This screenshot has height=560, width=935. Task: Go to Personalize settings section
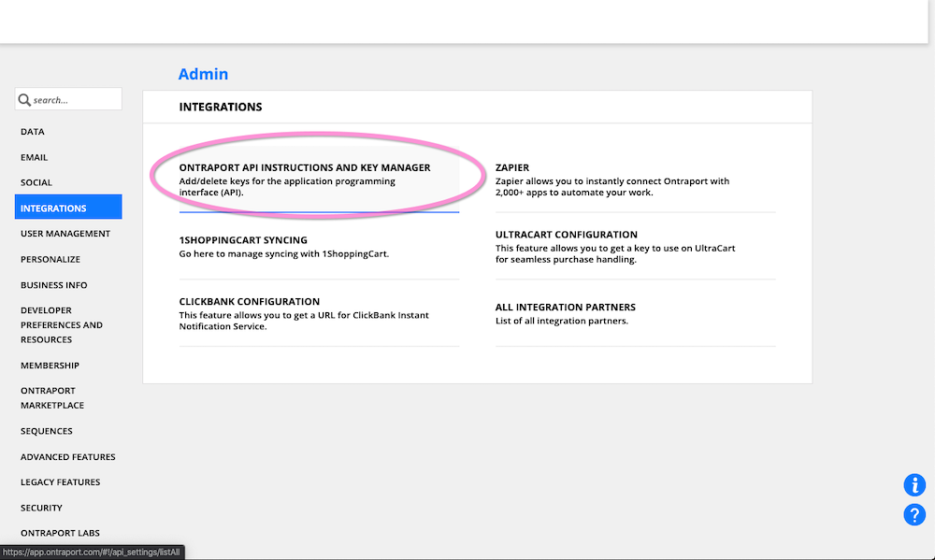(50, 259)
